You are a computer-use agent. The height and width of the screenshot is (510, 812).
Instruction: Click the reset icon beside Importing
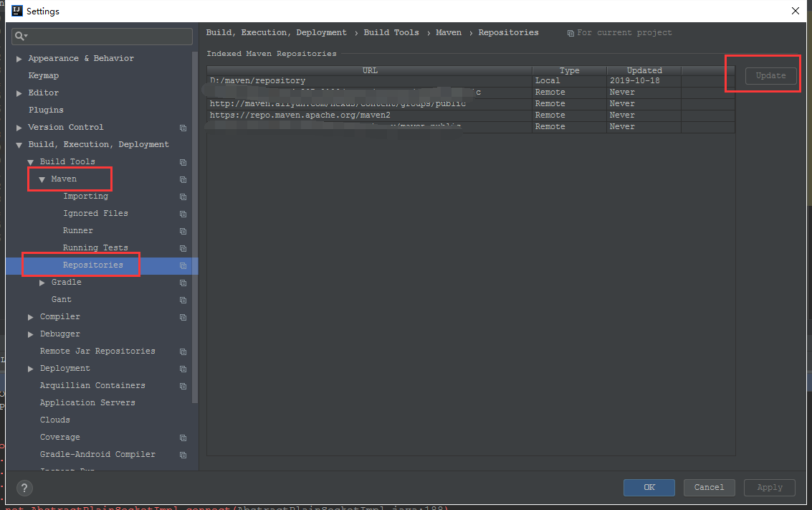[183, 197]
